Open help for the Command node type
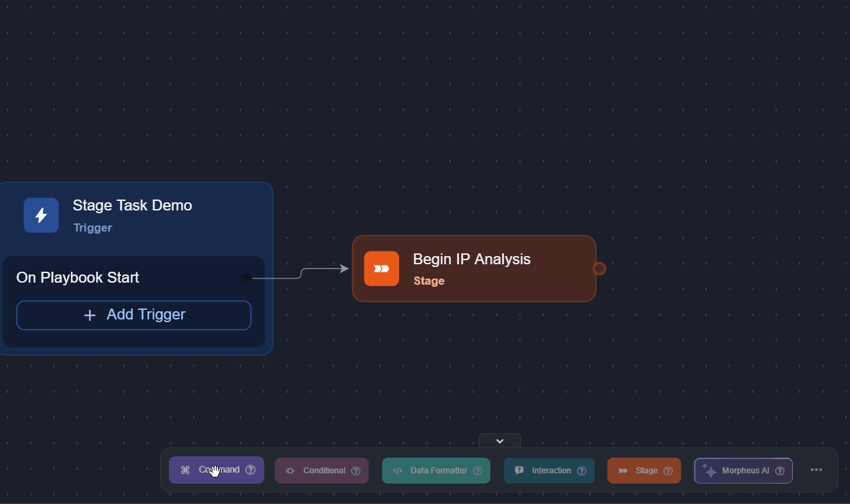Image resolution: width=850 pixels, height=504 pixels. [251, 470]
